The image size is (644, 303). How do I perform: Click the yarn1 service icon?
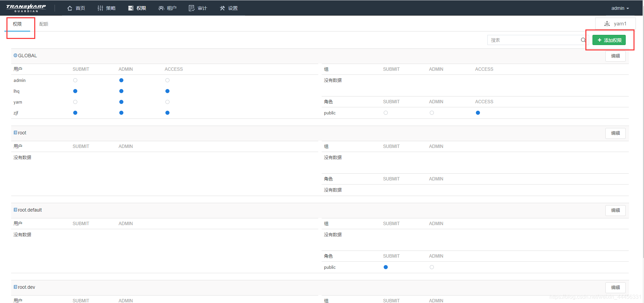point(607,24)
